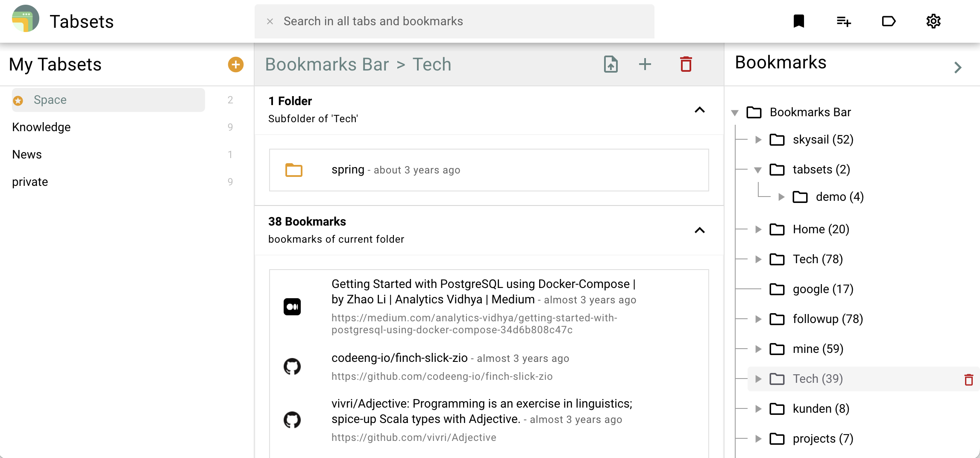
Task: Collapse the 38 Bookmarks section
Action: (700, 230)
